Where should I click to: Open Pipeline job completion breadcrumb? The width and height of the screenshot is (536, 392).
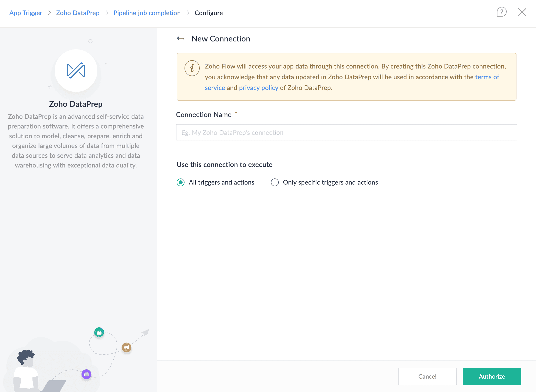coord(147,13)
